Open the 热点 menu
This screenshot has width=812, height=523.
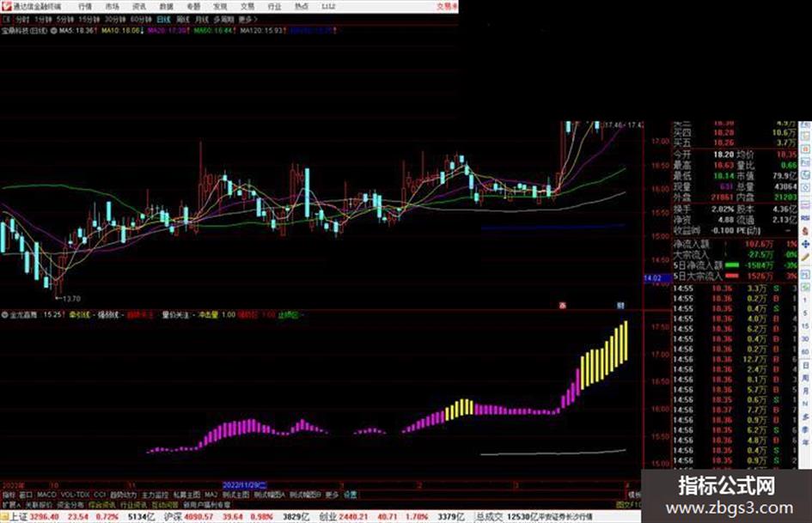pyautogui.click(x=301, y=7)
